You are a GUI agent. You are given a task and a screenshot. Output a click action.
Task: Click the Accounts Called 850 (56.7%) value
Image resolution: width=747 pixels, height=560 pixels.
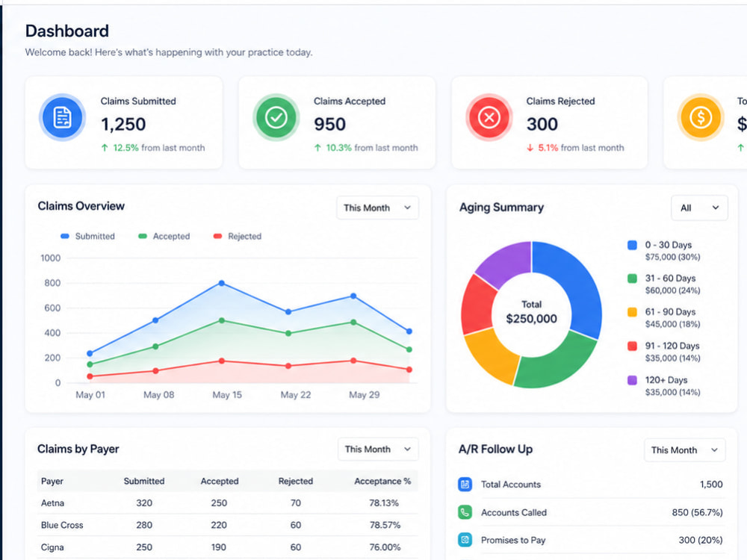(x=698, y=512)
